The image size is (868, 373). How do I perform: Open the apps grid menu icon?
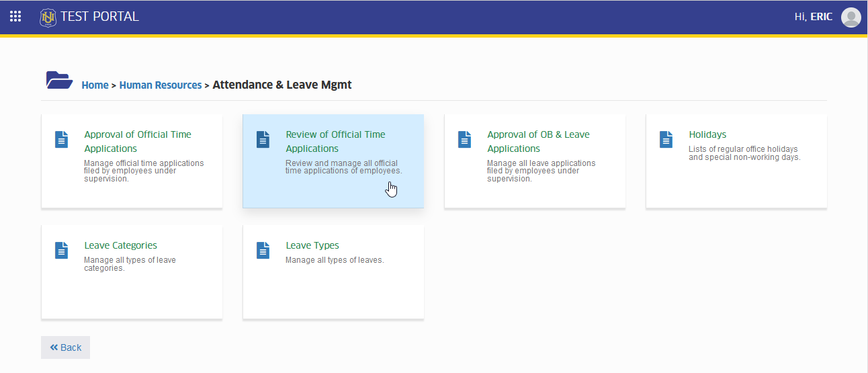[x=15, y=17]
